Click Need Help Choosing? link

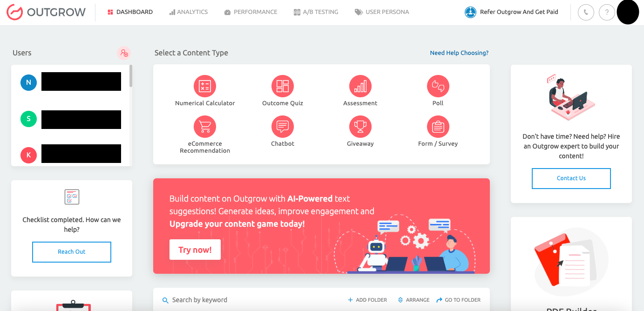pos(459,53)
